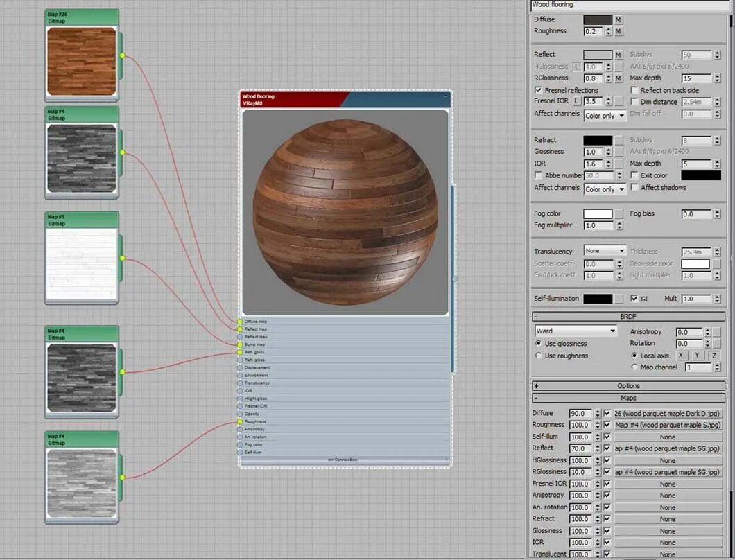Viewport: 735px width, 560px height.
Task: Toggle the L lock button beside Fresnel IOR
Action: pyautogui.click(x=577, y=101)
